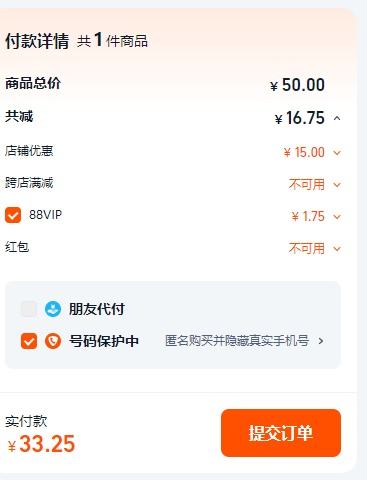Screen dimensions: 367x480
Task: Click the blue 朋友代付 person icon
Action: (x=53, y=309)
